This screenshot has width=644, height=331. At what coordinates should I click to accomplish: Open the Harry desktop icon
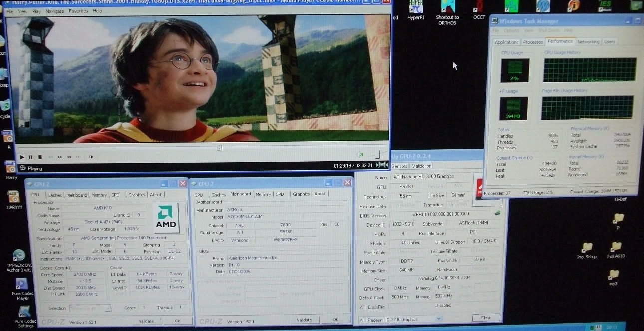(11, 169)
